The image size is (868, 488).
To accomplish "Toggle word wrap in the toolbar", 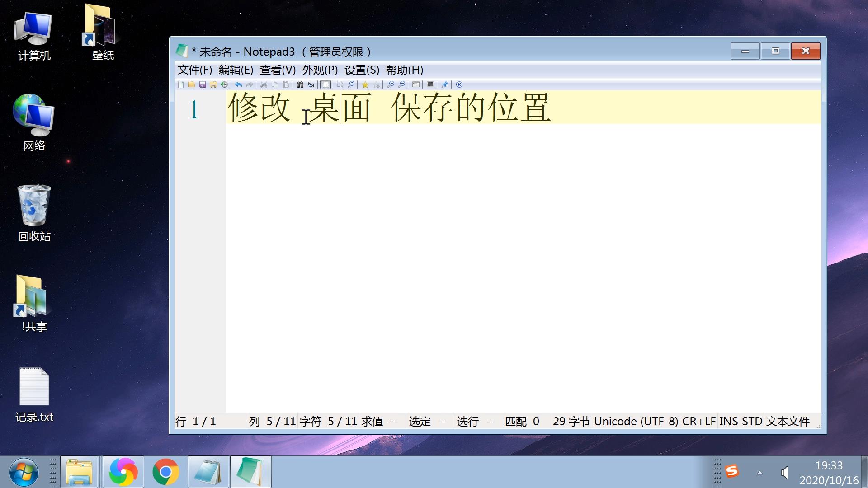I will click(x=325, y=84).
